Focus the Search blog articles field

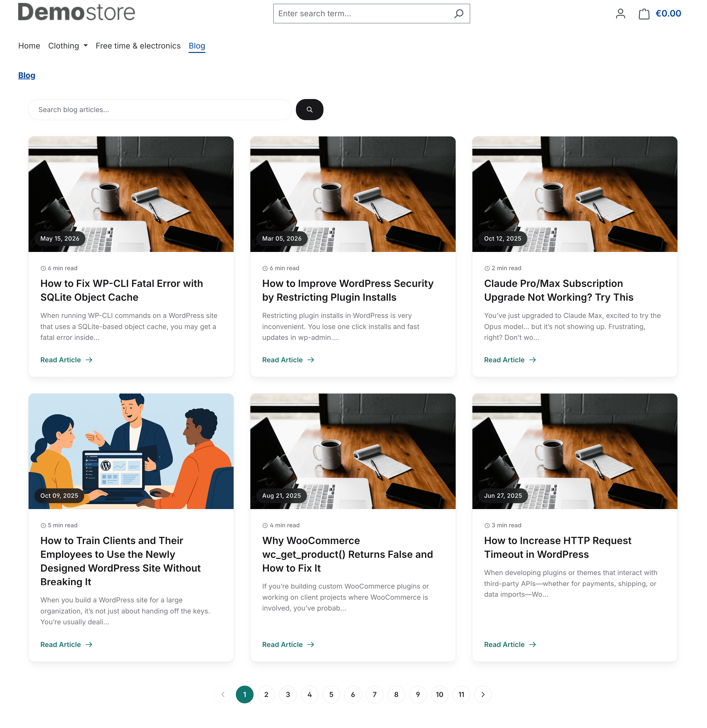(x=160, y=110)
